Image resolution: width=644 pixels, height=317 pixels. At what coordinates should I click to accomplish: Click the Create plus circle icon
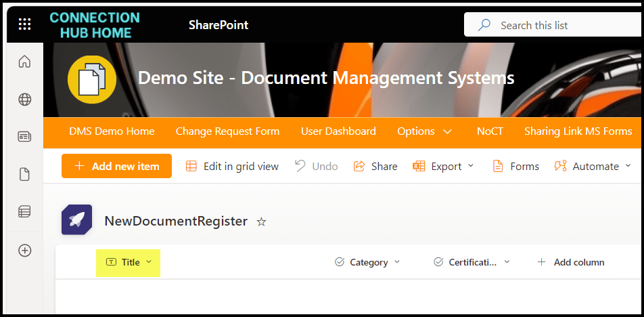coord(24,251)
